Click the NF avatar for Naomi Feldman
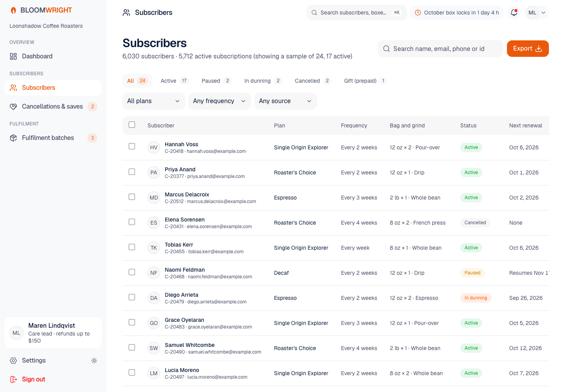 click(x=154, y=273)
